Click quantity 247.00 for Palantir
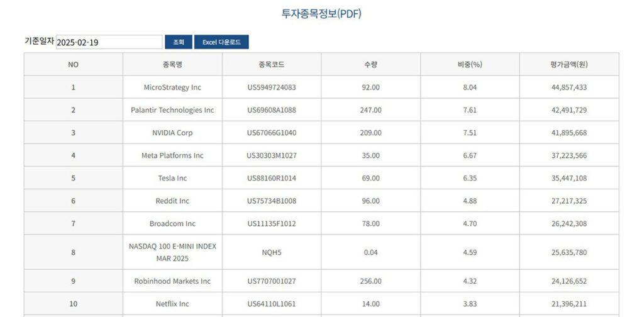The width and height of the screenshot is (644, 317). [x=371, y=110]
